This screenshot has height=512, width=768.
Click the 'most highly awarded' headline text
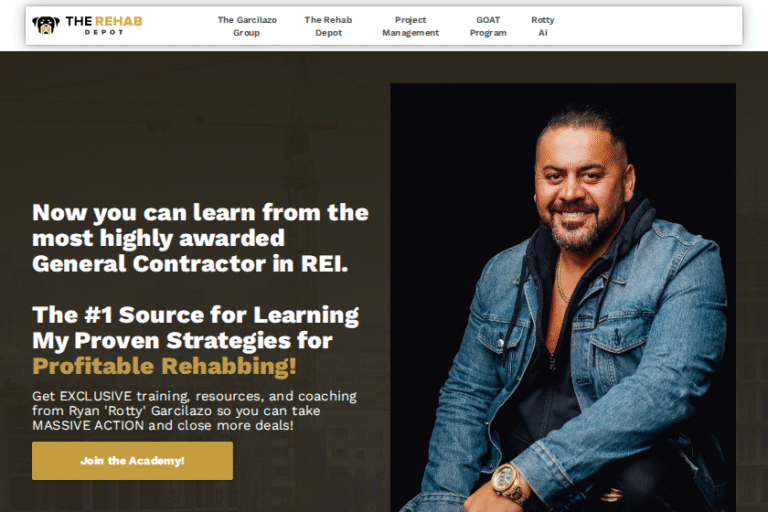tap(158, 239)
